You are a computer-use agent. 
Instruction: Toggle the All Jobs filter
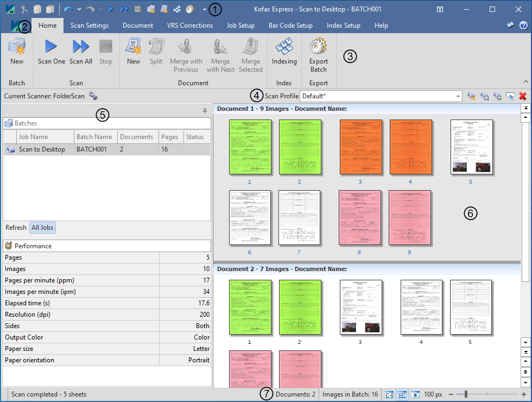(x=42, y=228)
